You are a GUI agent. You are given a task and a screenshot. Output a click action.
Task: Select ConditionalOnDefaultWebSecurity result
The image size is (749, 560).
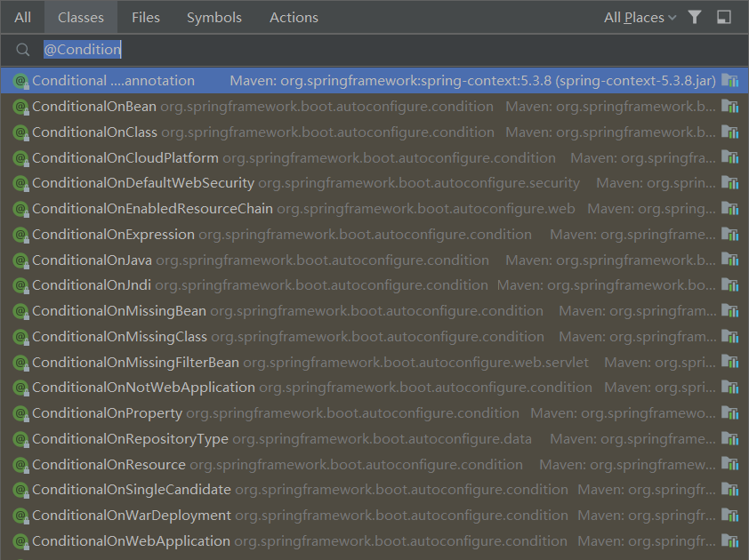click(374, 183)
